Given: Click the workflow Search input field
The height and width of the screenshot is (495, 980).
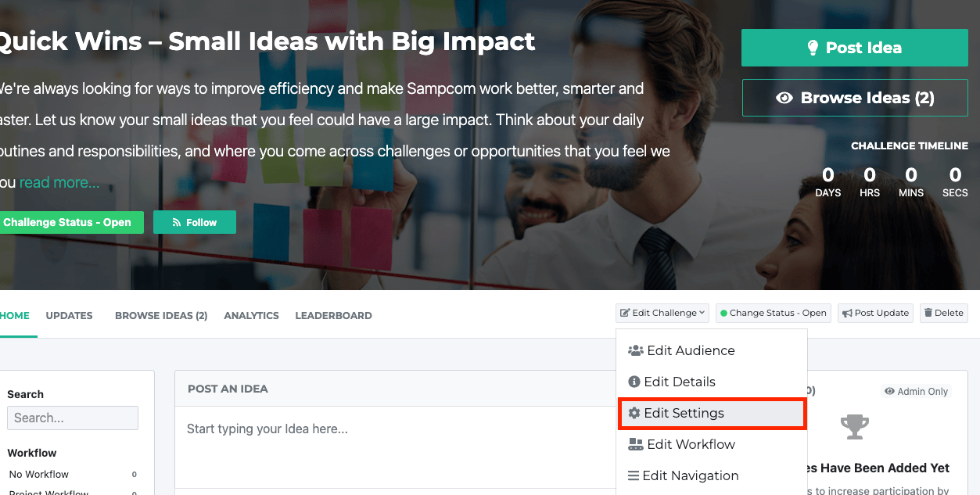Looking at the screenshot, I should (73, 418).
